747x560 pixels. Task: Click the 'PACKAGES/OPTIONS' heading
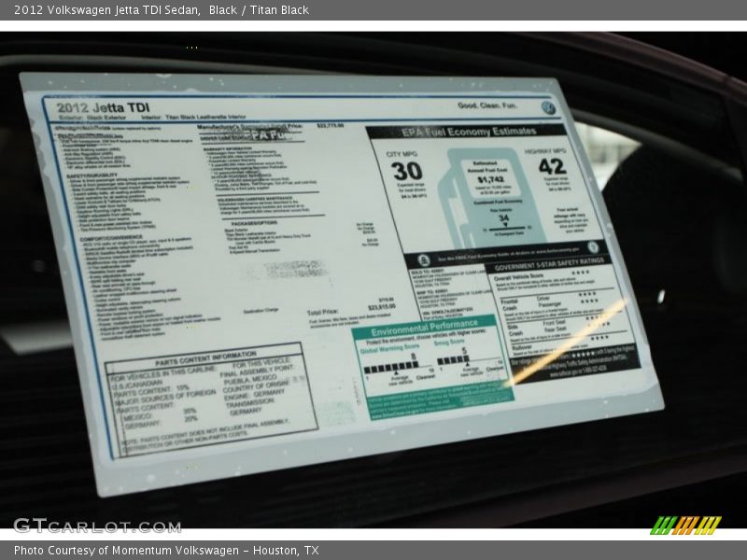pos(254,223)
